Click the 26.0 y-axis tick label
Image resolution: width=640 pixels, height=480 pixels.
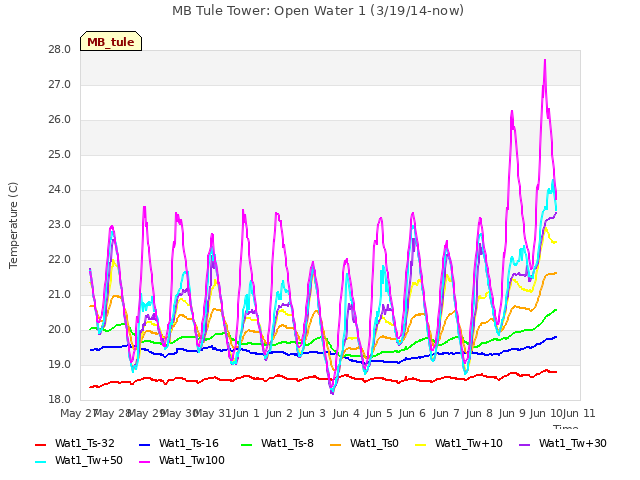[x=60, y=120]
